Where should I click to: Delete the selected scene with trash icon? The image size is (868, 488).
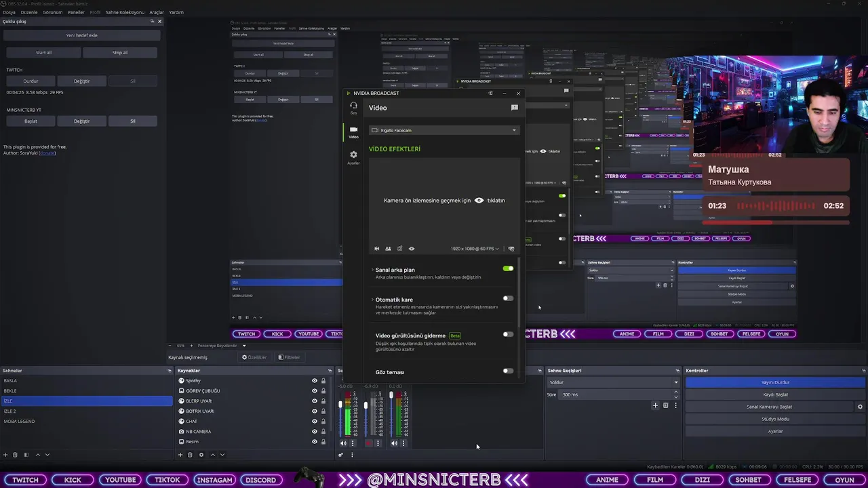[x=16, y=455]
